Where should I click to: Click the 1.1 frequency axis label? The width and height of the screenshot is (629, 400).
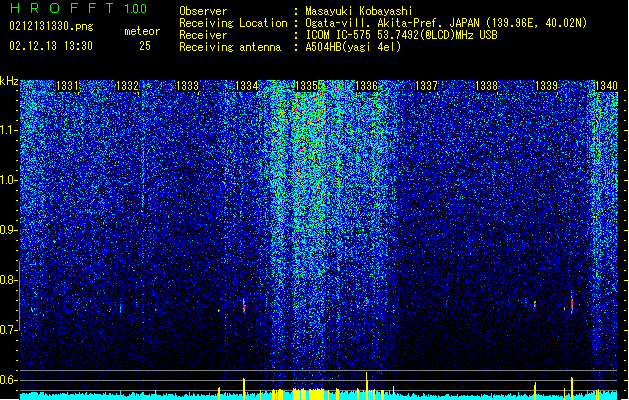[8, 130]
